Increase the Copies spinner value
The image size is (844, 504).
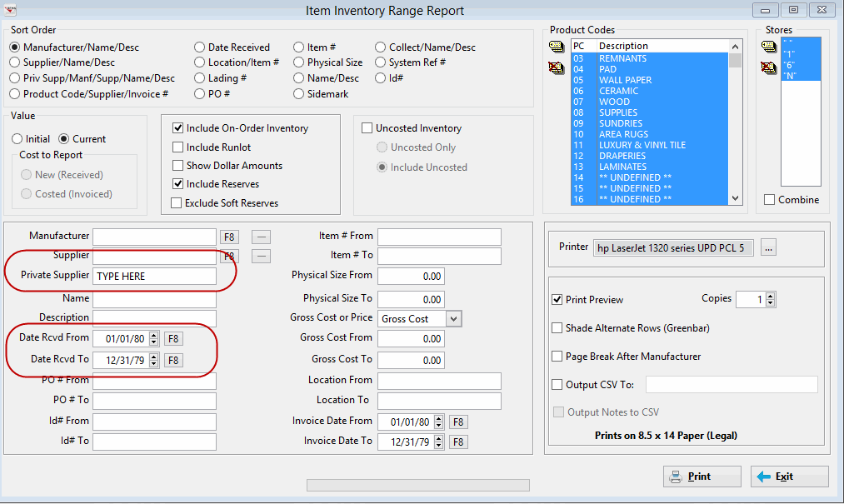[770, 296]
